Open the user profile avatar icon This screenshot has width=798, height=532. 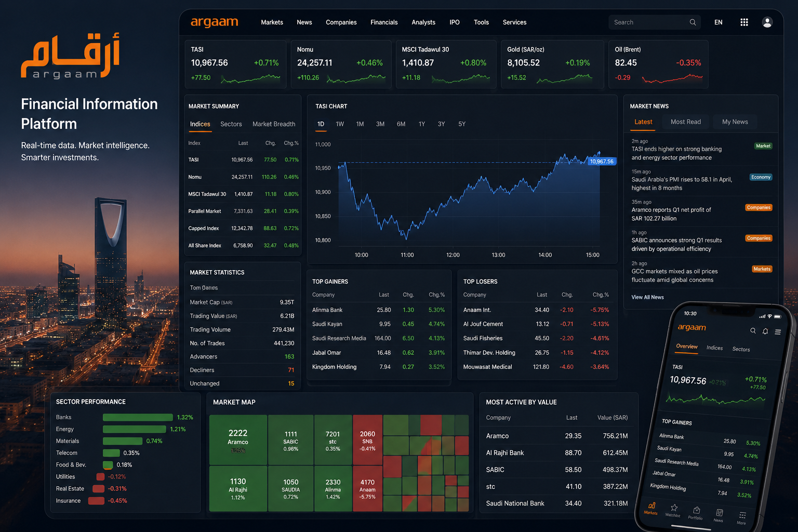tap(767, 22)
